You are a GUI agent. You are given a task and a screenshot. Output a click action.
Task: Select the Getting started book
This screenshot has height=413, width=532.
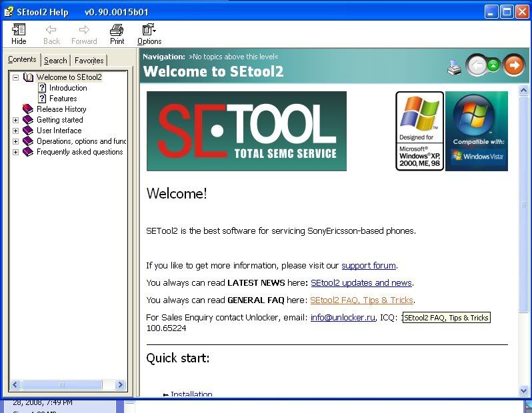[60, 120]
